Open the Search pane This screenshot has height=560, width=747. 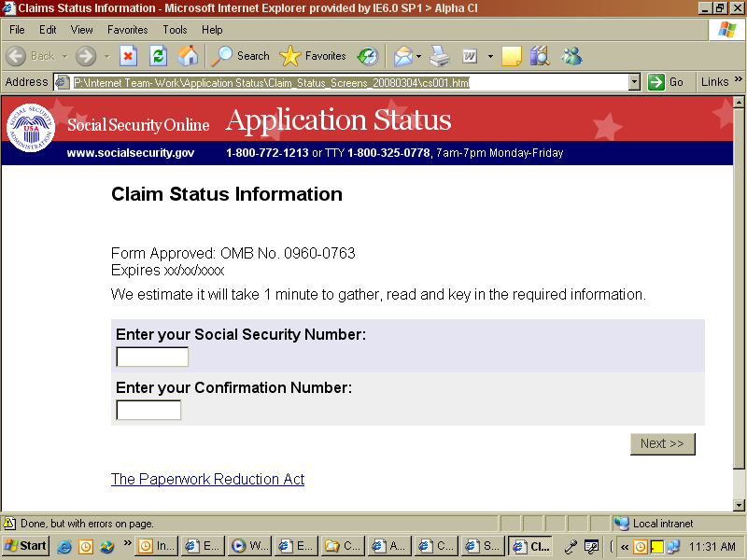pyautogui.click(x=241, y=56)
